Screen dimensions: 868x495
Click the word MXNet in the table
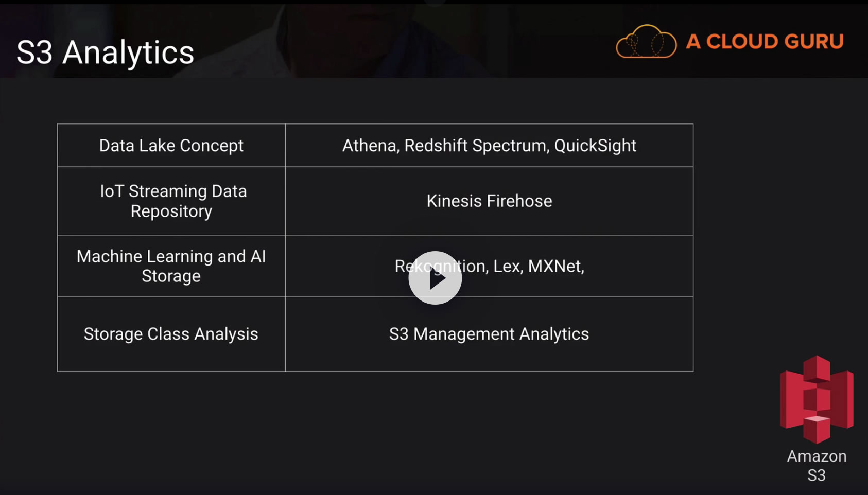click(556, 266)
